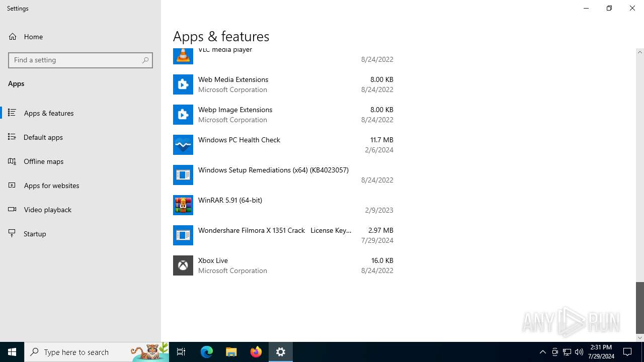The height and width of the screenshot is (362, 644).
Task: Click the Home icon in the sidebar
Action: (x=13, y=37)
